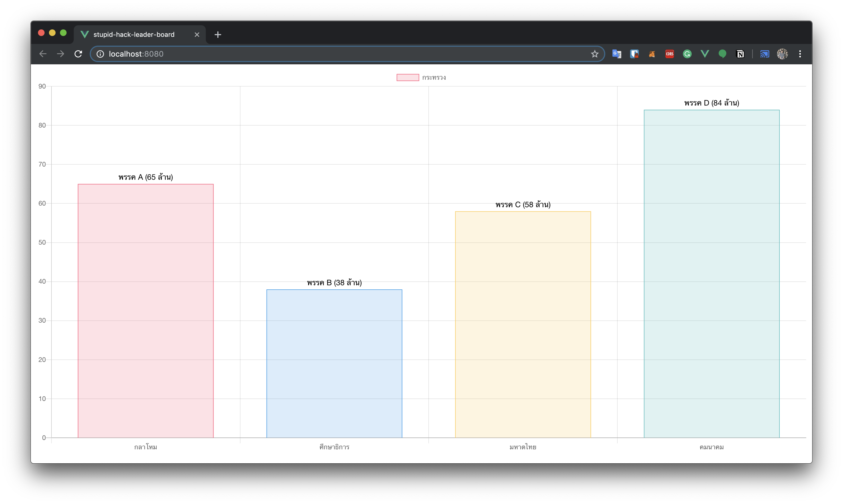View site information for localhost
Image resolution: width=843 pixels, height=504 pixels.
tap(100, 54)
